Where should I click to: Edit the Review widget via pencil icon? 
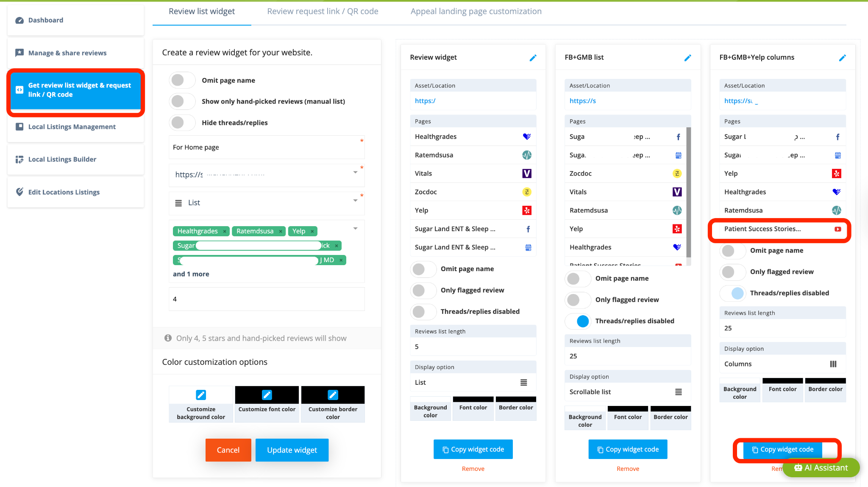(x=533, y=58)
